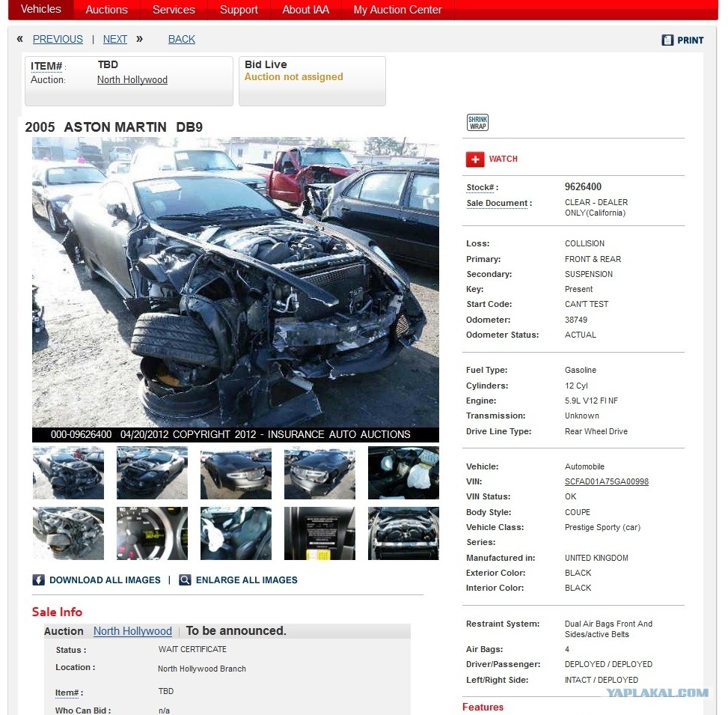
Task: Select the odometer gauge thumbnail
Action: coord(153,533)
